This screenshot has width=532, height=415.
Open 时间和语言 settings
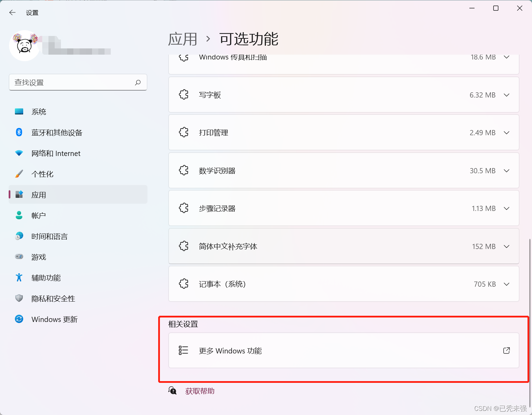(78, 236)
